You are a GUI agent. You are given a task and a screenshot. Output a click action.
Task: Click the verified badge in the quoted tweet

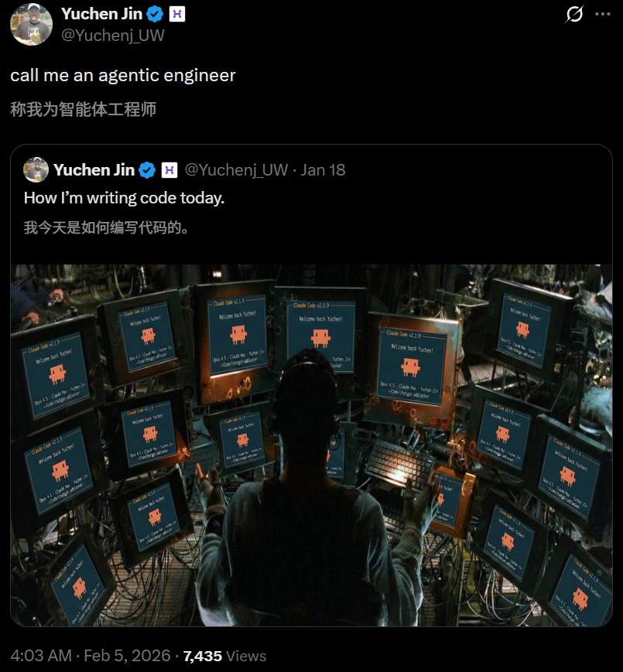[x=147, y=170]
